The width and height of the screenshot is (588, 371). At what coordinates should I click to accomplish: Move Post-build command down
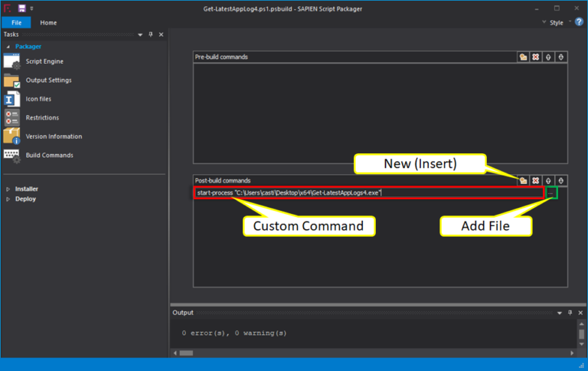coord(561,181)
